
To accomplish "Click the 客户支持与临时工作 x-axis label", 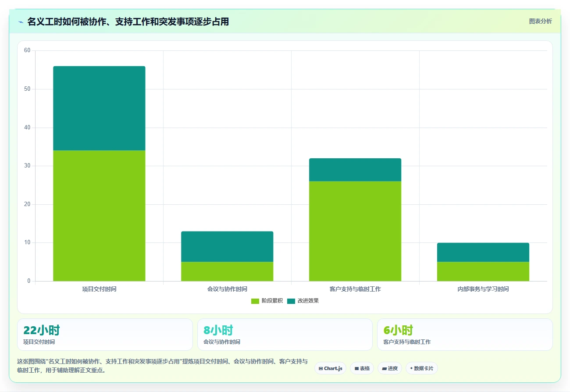I will tap(355, 289).
